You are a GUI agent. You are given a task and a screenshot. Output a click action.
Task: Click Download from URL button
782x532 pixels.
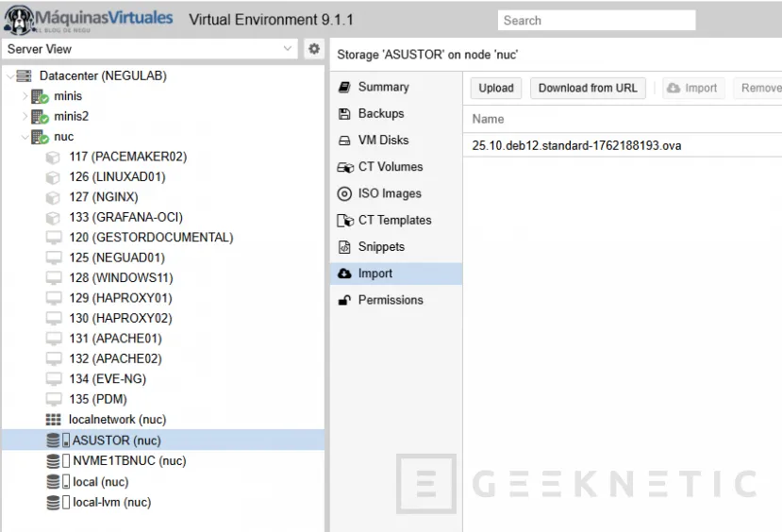[588, 89]
